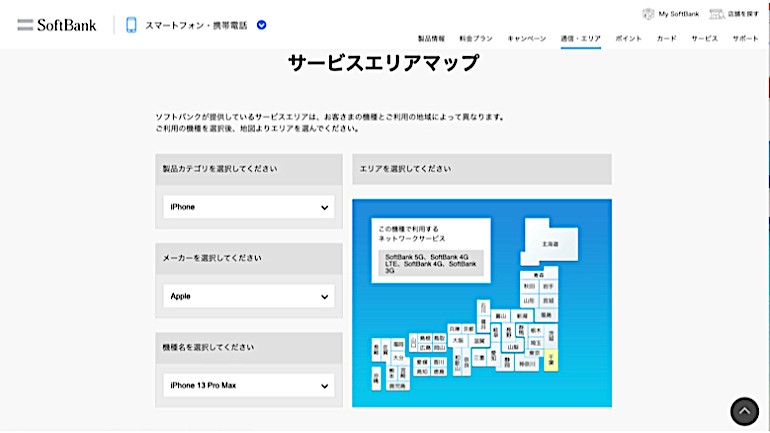Open the manufacturer dropdown showing Apple
The image size is (770, 433).
[248, 297]
